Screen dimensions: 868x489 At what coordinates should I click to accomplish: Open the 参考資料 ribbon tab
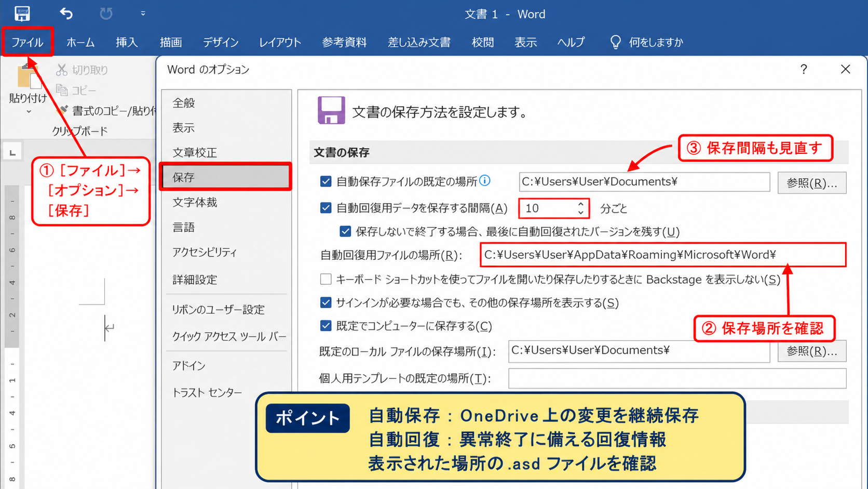click(x=344, y=42)
